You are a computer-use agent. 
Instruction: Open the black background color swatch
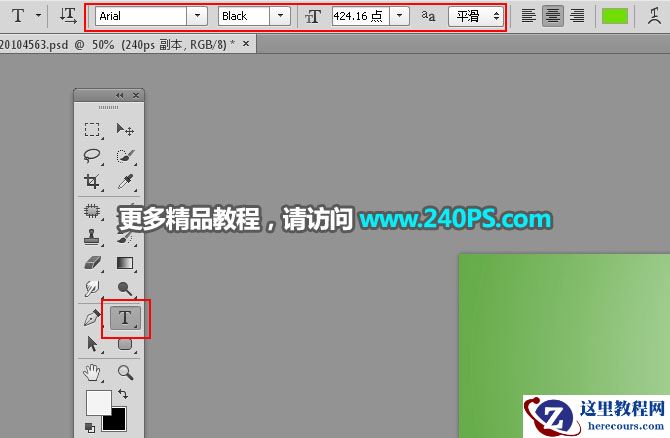[115, 421]
